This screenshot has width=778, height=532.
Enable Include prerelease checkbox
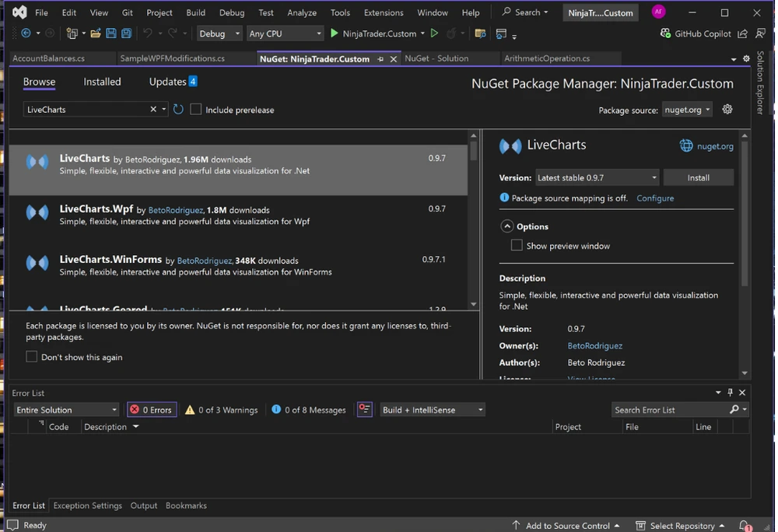point(196,109)
